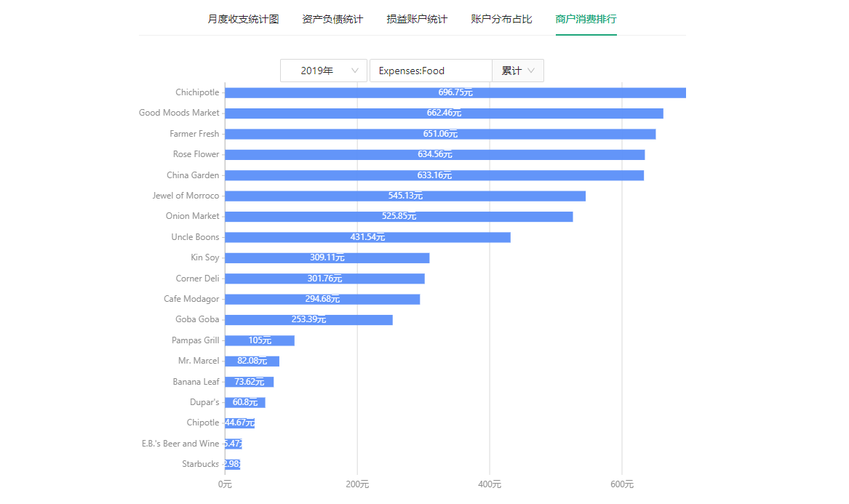The height and width of the screenshot is (504, 849).
Task: Click the Chipotle axis label
Action: (x=202, y=423)
